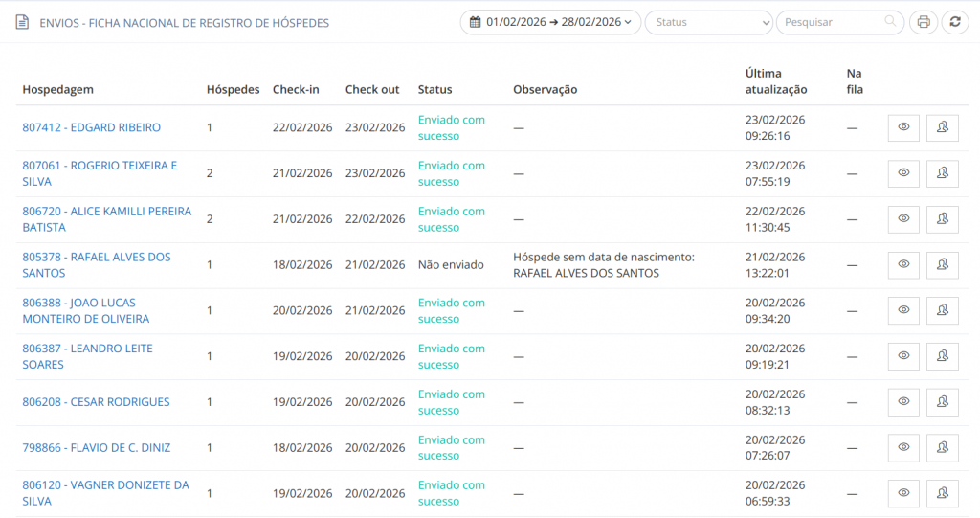Open the guest icon on Cesar Rodrigues' row
The height and width of the screenshot is (518, 980).
pos(942,402)
